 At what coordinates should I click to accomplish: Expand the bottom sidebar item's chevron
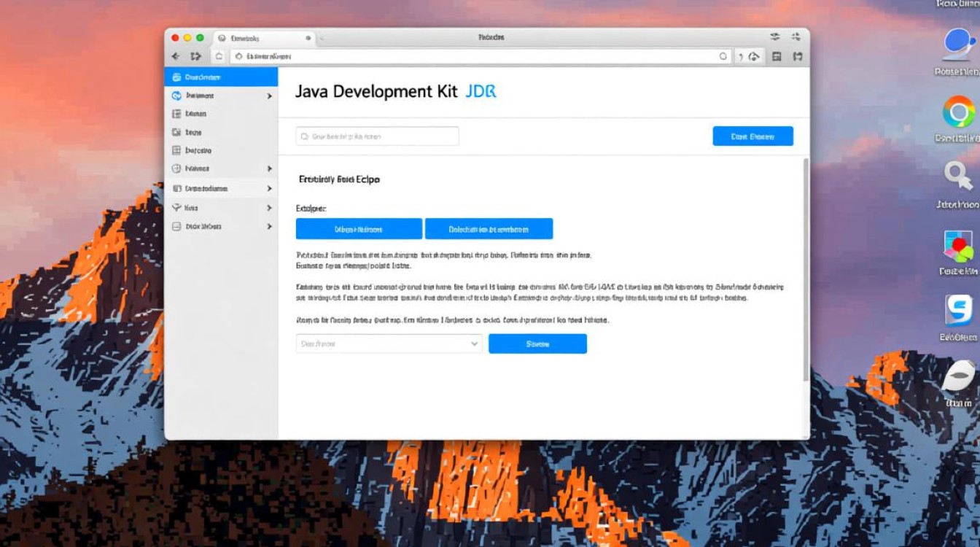268,226
